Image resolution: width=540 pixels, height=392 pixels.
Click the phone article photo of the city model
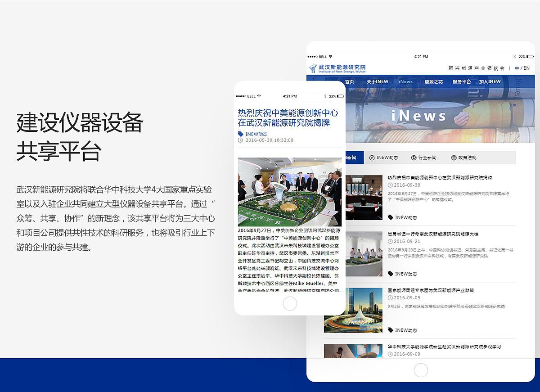[x=289, y=192]
